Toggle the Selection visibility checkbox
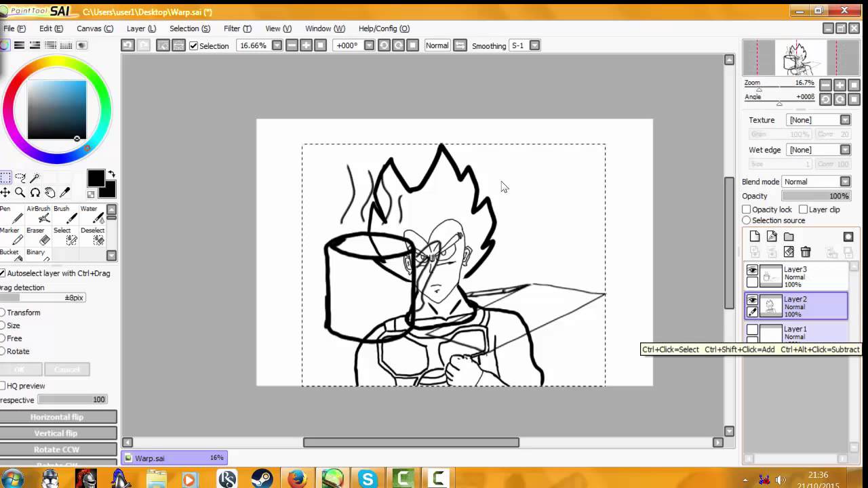The height and width of the screenshot is (488, 868). pos(193,45)
